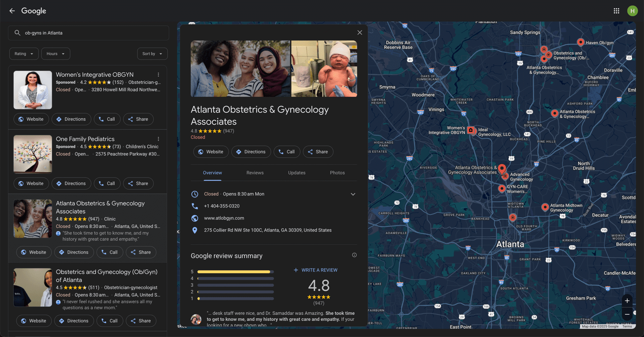Get Directions to One Family Pediatrics
This screenshot has width=644, height=337.
tap(71, 183)
